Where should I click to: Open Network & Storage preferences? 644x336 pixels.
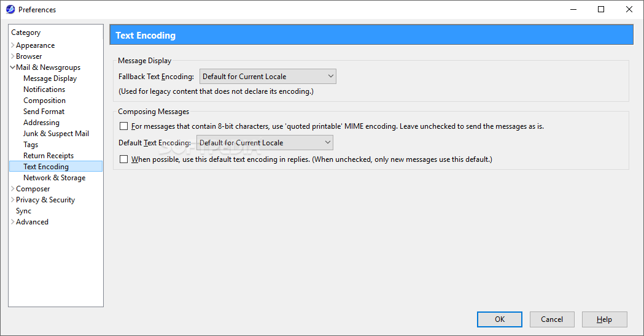coord(55,178)
